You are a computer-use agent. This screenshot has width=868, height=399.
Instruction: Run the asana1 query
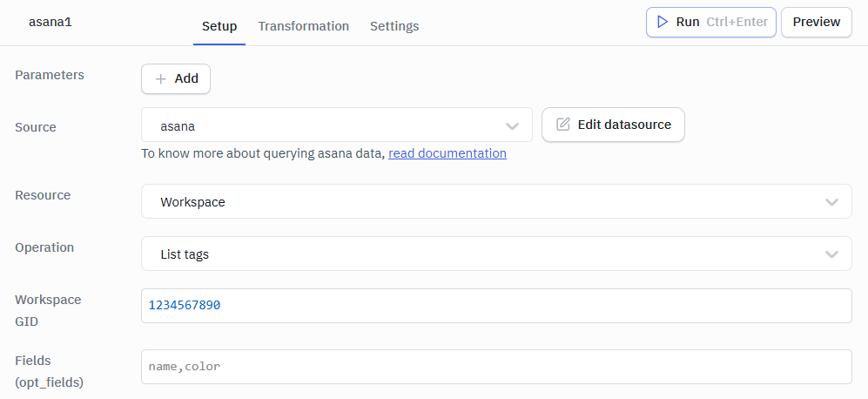pyautogui.click(x=710, y=22)
